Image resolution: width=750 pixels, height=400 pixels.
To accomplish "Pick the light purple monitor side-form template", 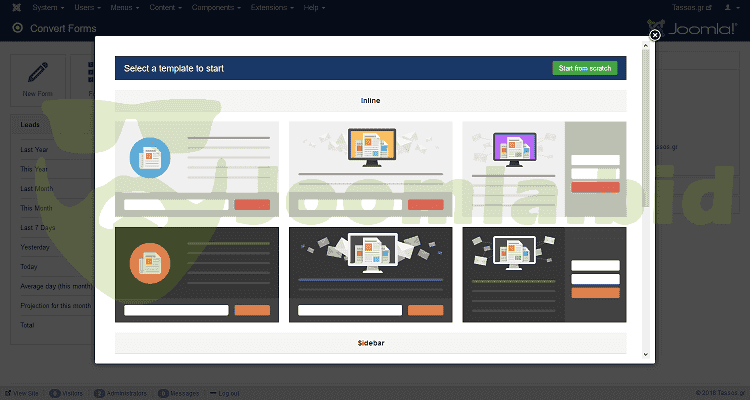I will tap(543, 168).
